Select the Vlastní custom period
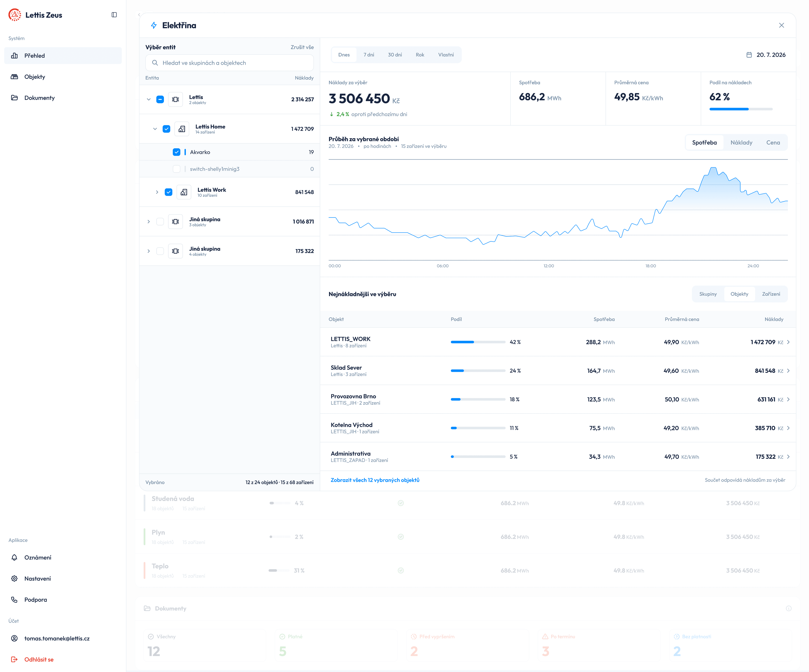This screenshot has height=672, width=809. (x=446, y=55)
